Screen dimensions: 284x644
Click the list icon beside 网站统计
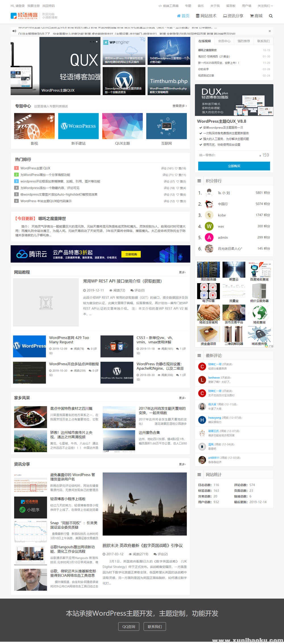pyautogui.click(x=199, y=475)
